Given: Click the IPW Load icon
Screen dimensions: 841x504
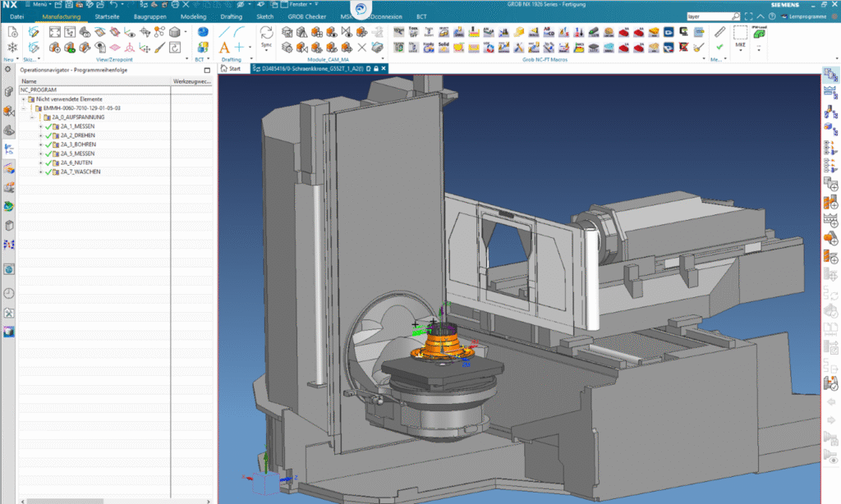Looking at the screenshot, I should point(759,32).
